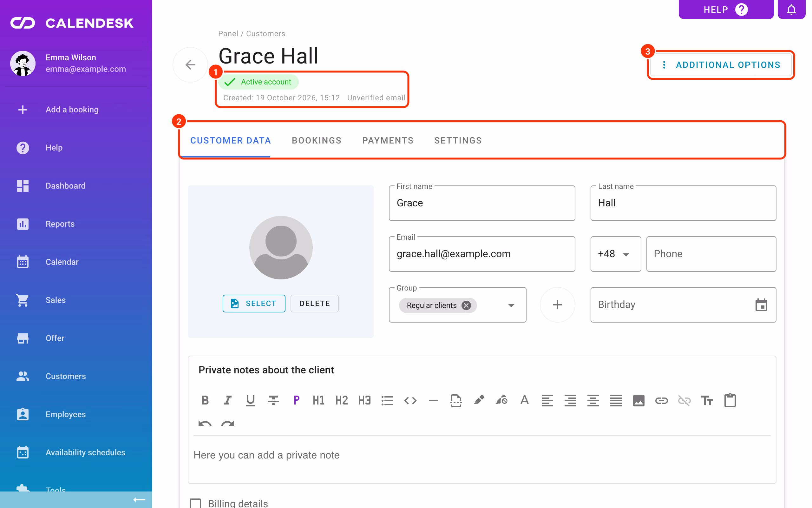Apply H3 heading in notes editor
This screenshot has width=812, height=508.
point(364,400)
